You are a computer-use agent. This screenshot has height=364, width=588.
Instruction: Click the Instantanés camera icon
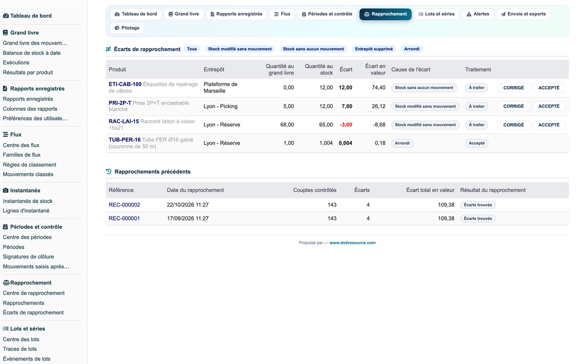tap(5, 190)
